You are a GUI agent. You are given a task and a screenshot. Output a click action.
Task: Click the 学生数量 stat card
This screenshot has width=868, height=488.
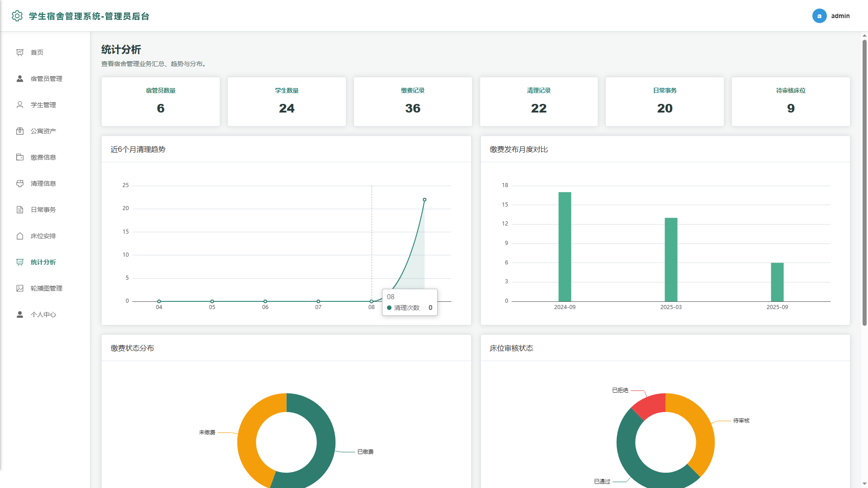coord(287,102)
